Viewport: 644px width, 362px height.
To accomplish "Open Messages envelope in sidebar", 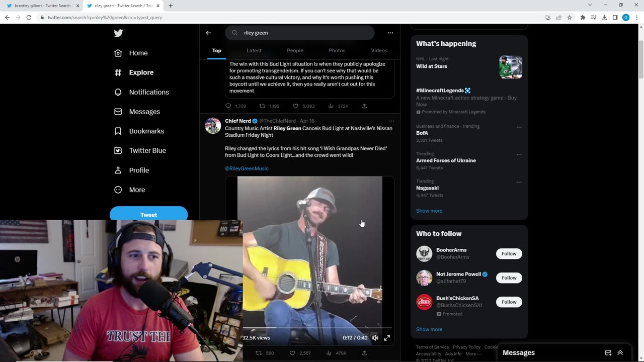I will pos(137,112).
